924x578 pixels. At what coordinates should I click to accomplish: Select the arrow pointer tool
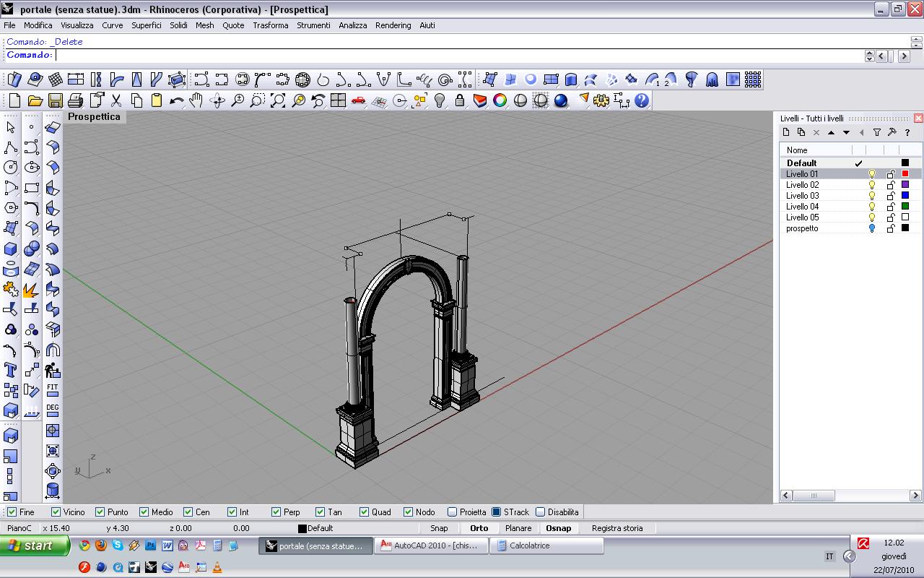click(x=11, y=127)
